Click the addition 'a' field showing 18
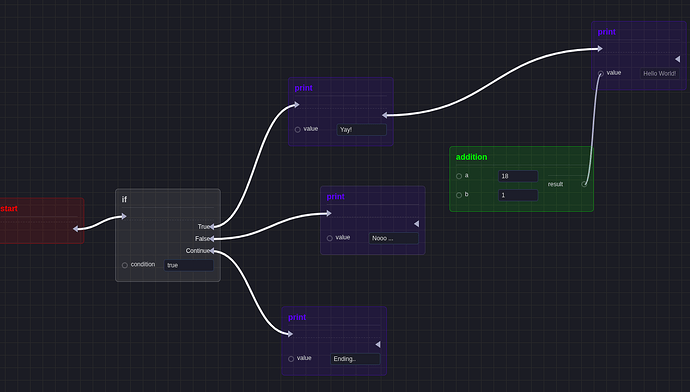The height and width of the screenshot is (392, 690). [x=518, y=176]
